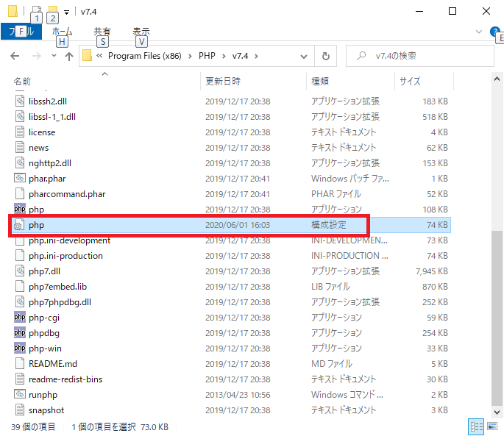Click INI-PRODUCTION type cell
The height and width of the screenshot is (436, 504).
(349, 256)
